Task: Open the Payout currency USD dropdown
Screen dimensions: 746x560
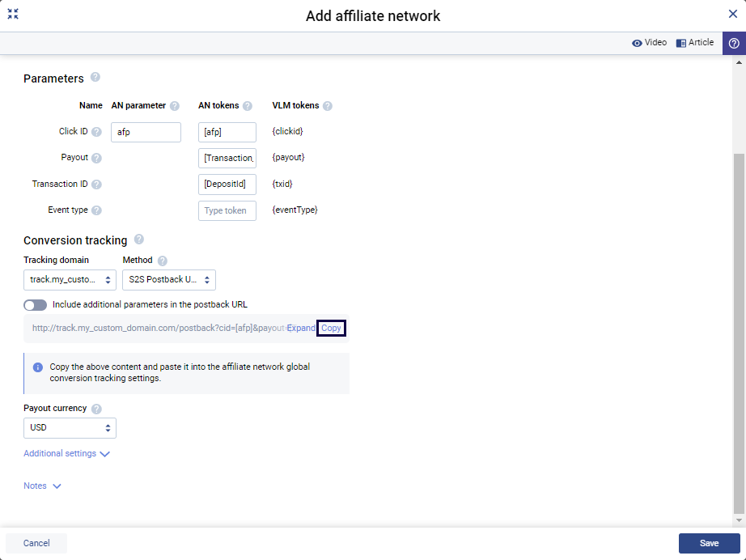Action: pos(70,427)
